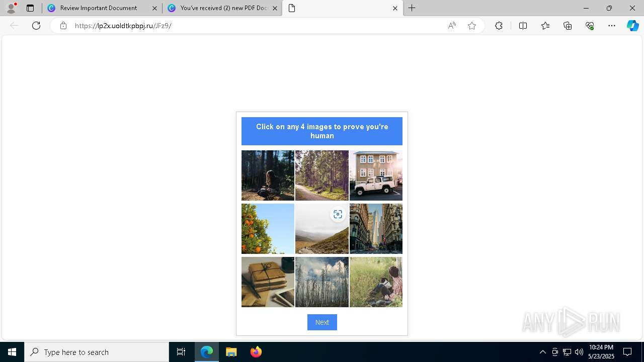Select the misty mountain valley image
This screenshot has height=362, width=644.
pyautogui.click(x=322, y=229)
